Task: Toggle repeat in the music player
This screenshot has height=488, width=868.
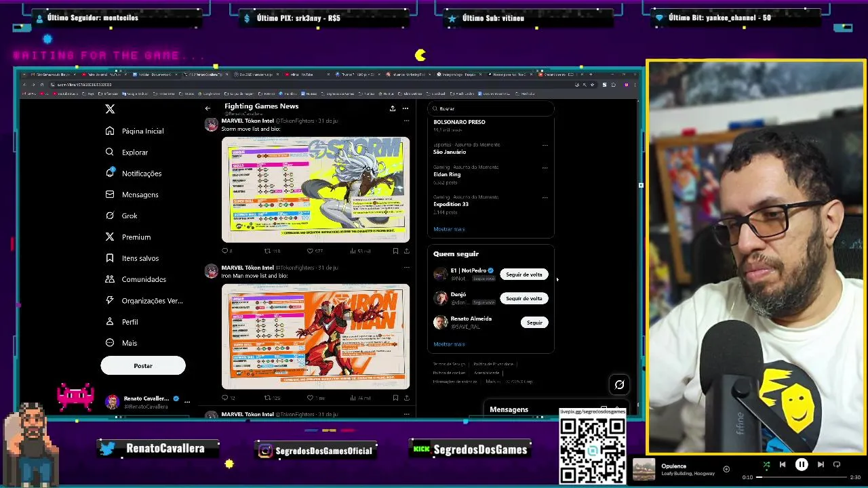Action: (837, 465)
